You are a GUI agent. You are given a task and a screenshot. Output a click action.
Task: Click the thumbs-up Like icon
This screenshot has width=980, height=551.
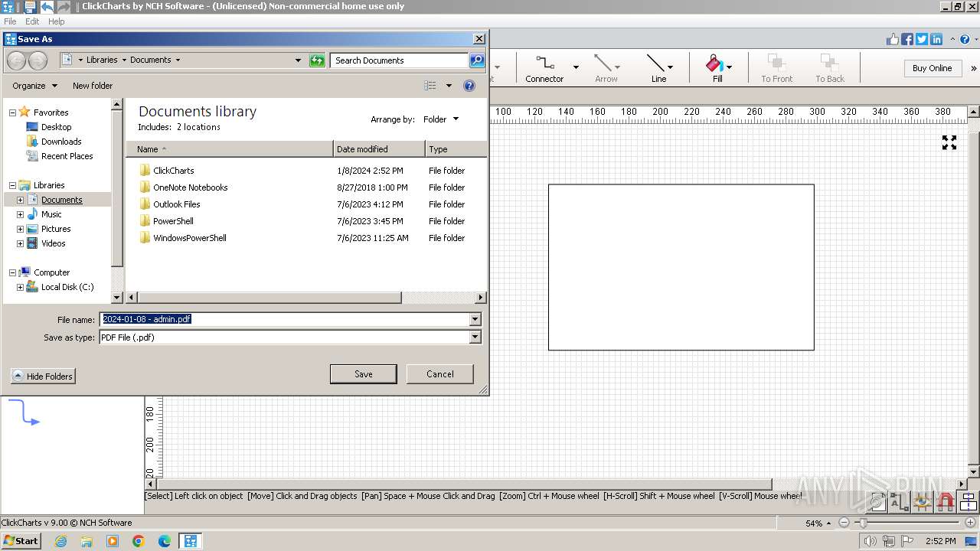click(893, 39)
